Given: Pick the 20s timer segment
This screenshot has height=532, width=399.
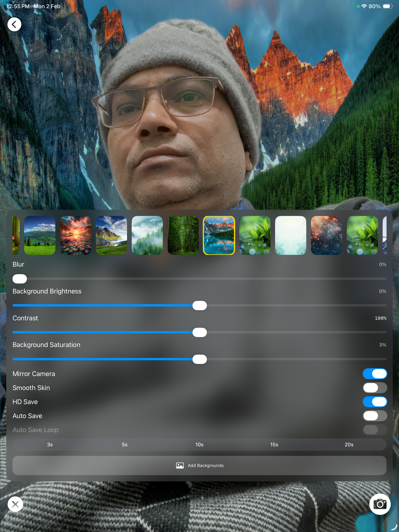Looking at the screenshot, I should [349, 444].
